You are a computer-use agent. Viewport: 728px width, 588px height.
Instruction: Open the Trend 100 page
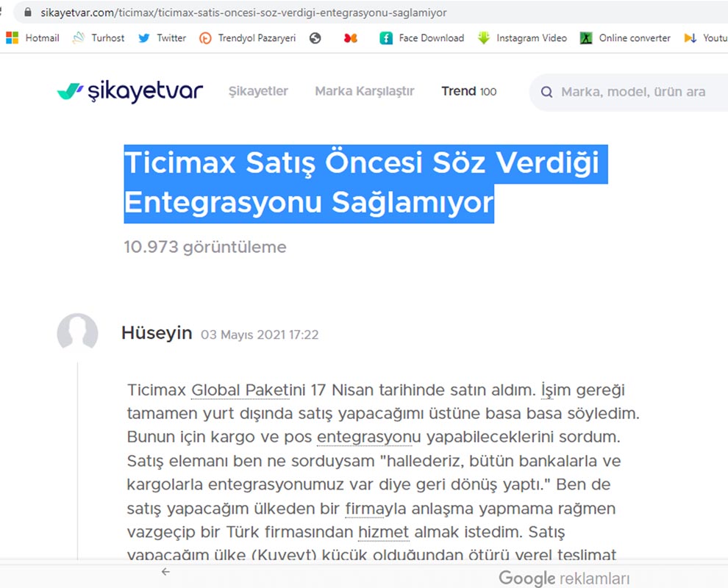click(x=468, y=91)
